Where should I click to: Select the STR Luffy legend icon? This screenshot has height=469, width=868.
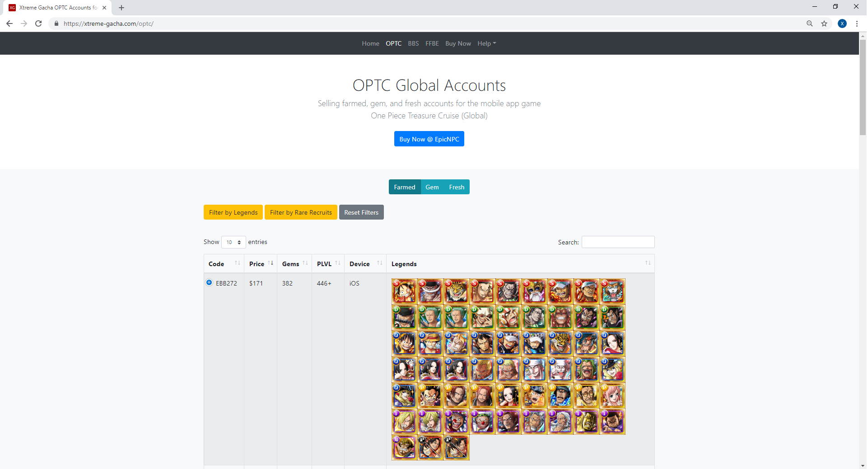(404, 291)
